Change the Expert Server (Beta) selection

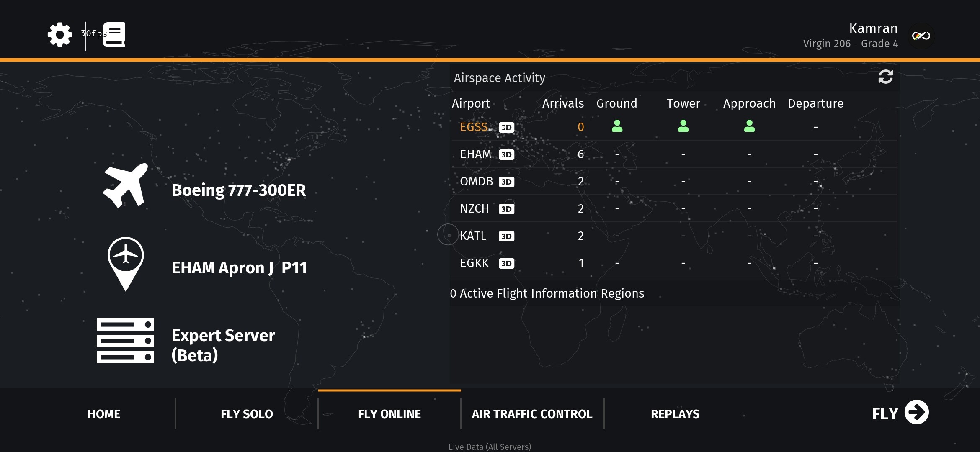(223, 345)
